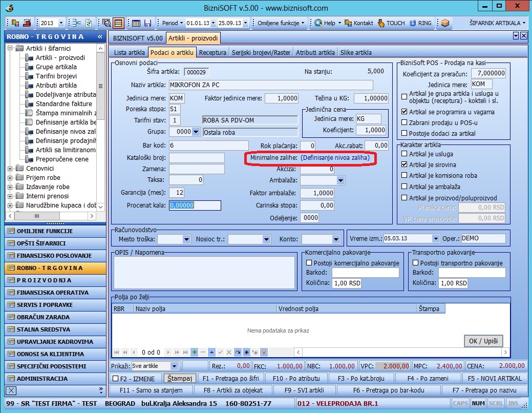Collapse the ROBNO - TRGOVINA side panel
The height and width of the screenshot is (413, 532).
(x=99, y=37)
